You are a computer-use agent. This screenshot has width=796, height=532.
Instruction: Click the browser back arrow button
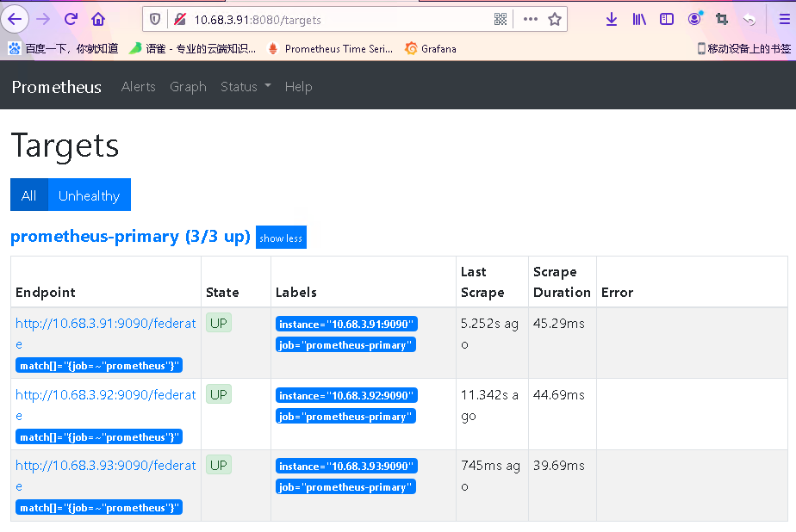pyautogui.click(x=15, y=20)
